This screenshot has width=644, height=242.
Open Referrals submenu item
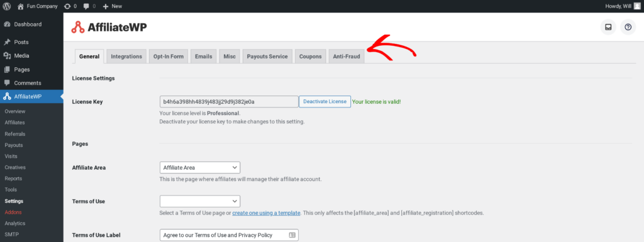15,134
